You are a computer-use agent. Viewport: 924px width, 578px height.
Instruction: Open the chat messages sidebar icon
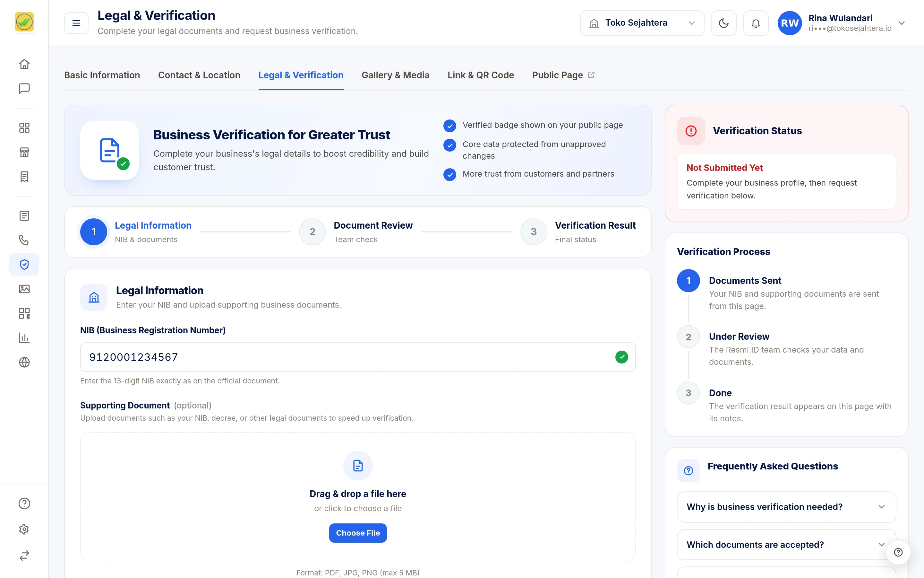(x=24, y=88)
